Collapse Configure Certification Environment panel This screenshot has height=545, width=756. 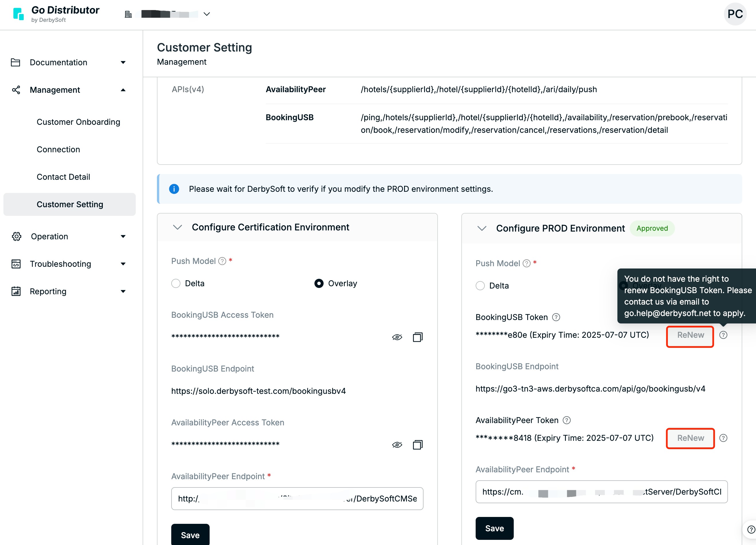click(x=178, y=227)
